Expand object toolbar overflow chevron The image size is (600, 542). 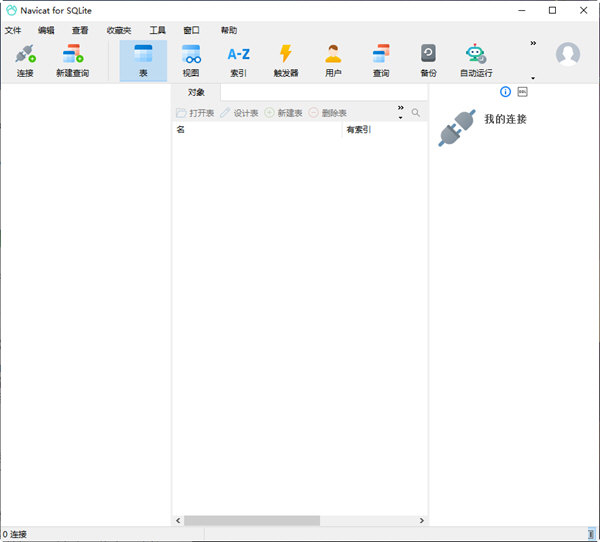pos(401,108)
